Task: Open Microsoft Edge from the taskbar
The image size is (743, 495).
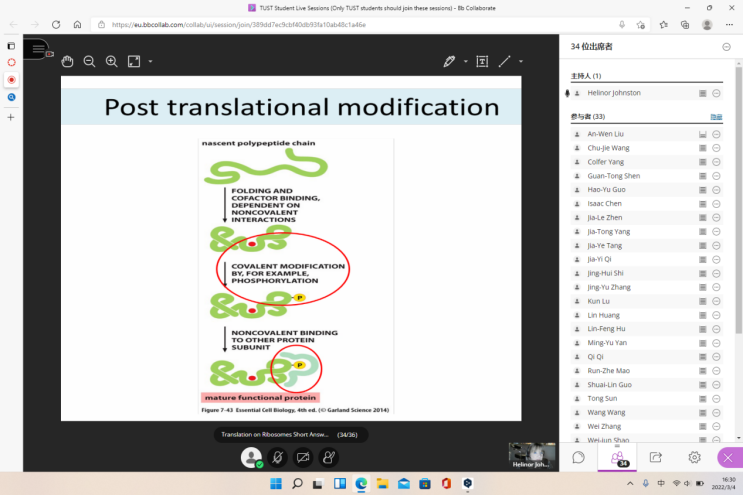Action: point(361,484)
